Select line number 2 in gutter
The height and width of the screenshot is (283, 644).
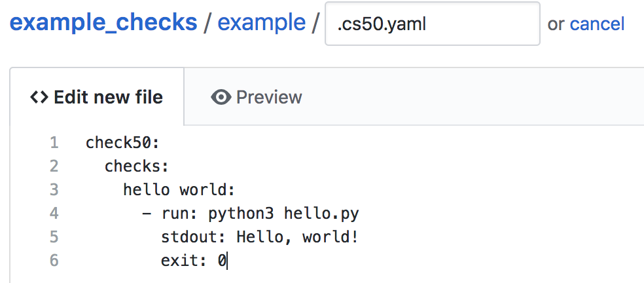click(x=54, y=166)
